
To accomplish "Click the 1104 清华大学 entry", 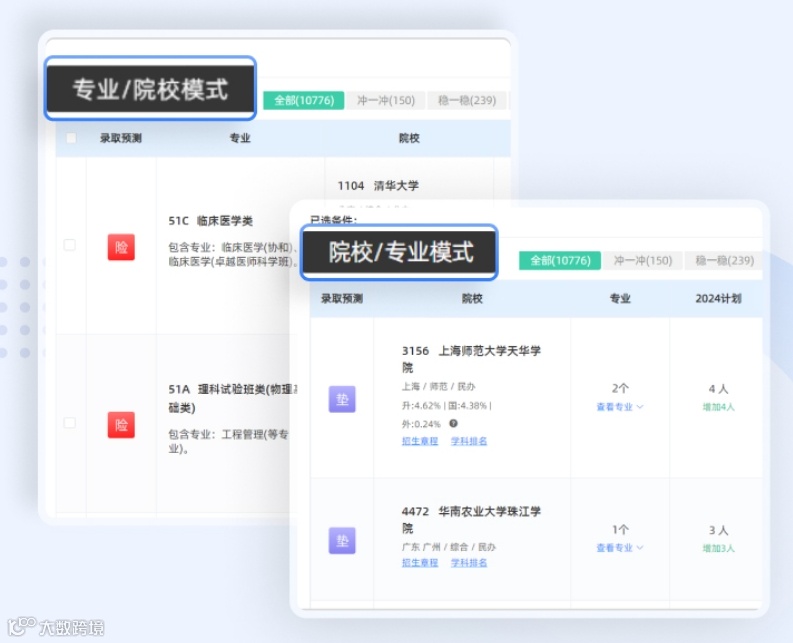I will 378,186.
